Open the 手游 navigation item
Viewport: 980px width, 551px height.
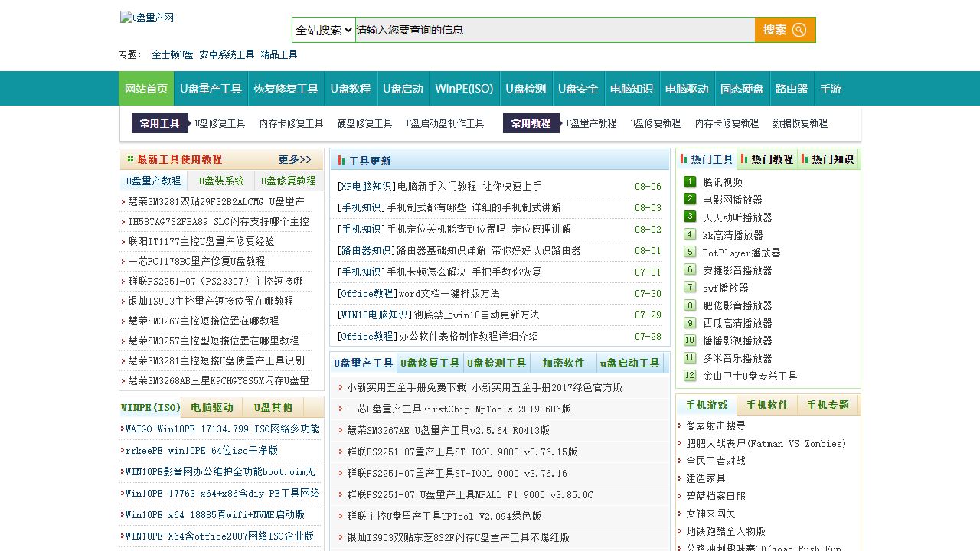pyautogui.click(x=831, y=89)
